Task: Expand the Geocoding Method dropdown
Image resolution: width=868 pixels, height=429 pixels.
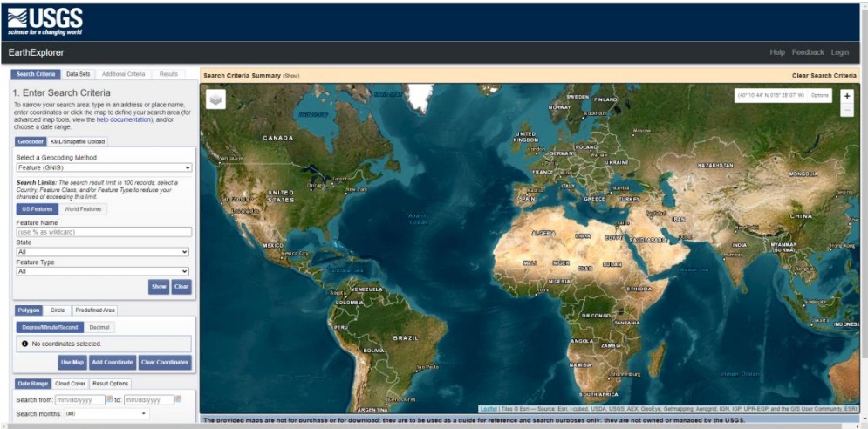Action: (104, 167)
